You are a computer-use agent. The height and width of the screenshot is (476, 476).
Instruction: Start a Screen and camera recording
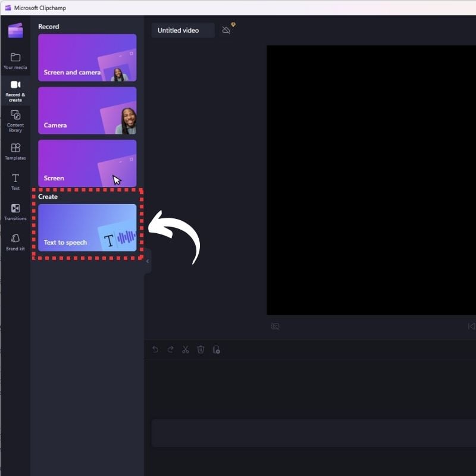(x=87, y=57)
